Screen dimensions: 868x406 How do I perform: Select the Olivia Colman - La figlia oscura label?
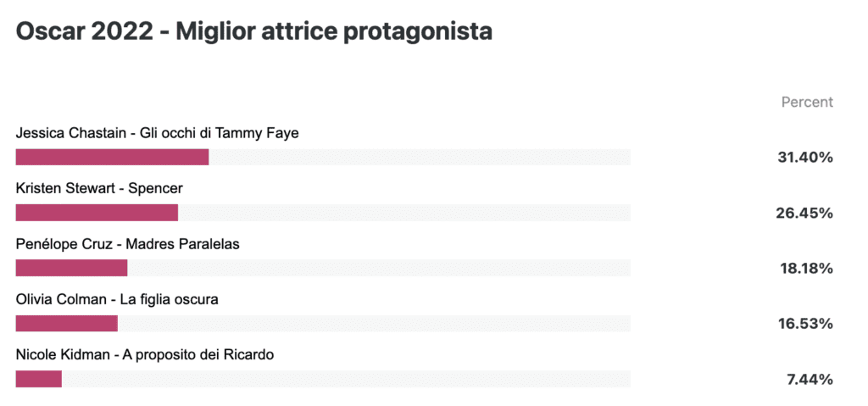(117, 300)
